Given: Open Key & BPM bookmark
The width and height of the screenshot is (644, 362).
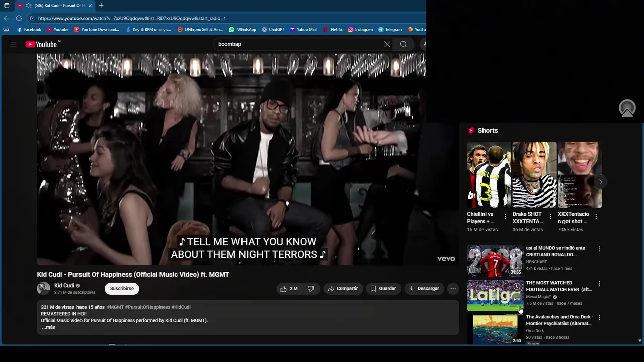Looking at the screenshot, I should [x=148, y=30].
